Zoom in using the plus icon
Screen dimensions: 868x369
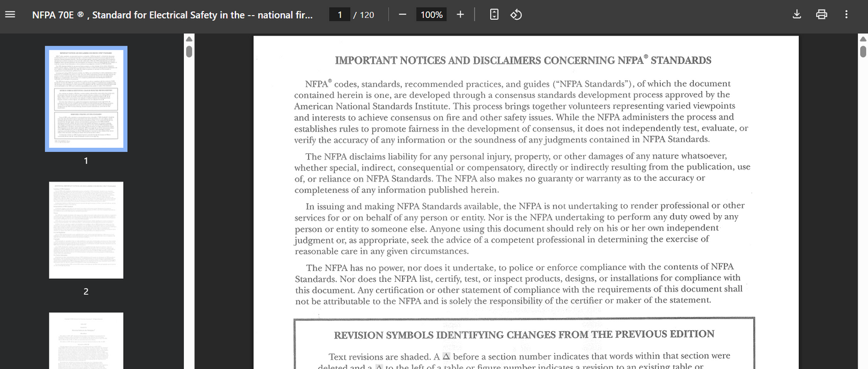[x=460, y=14]
